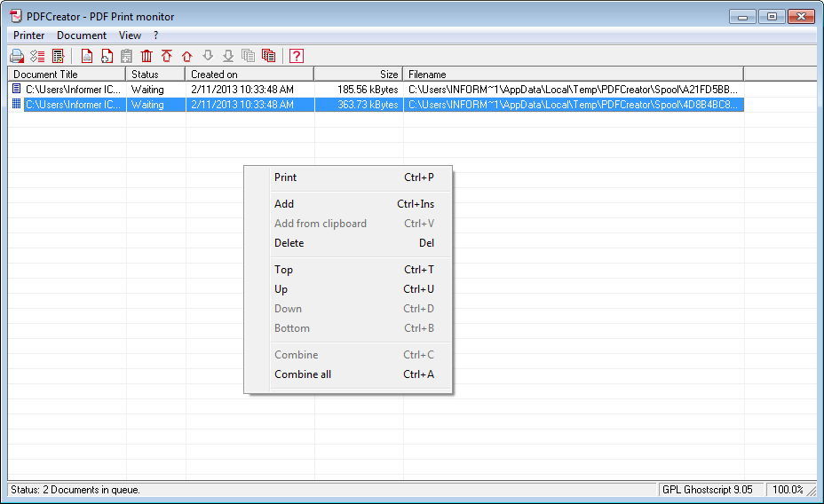Sort by the Size column header
Screen dimensions: 824x504
point(359,74)
